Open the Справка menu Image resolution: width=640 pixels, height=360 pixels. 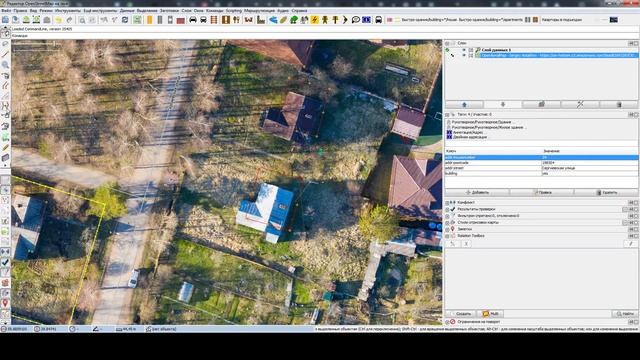300,11
